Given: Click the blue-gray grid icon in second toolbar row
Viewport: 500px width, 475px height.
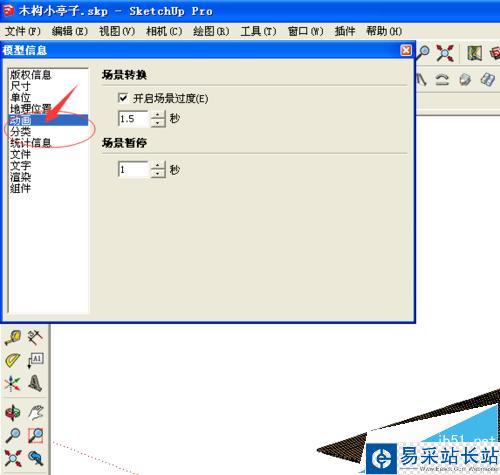Looking at the screenshot, I should point(488,80).
